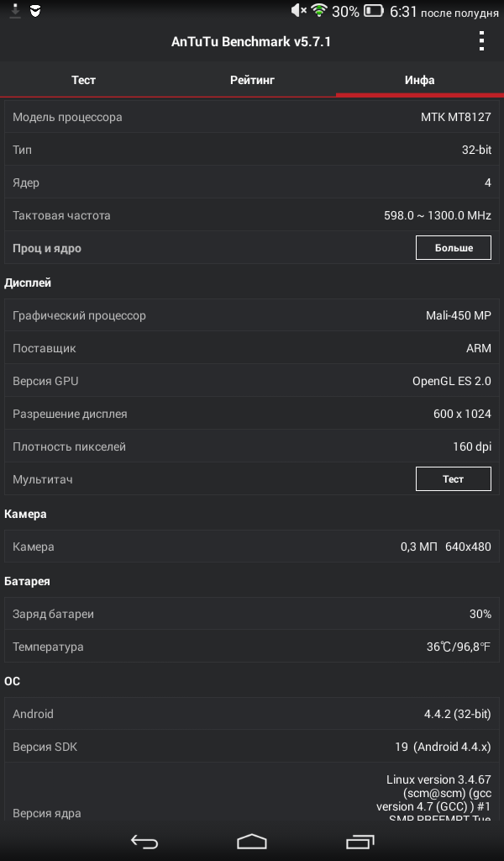Tap the shield notification icon in status bar

coord(35,10)
